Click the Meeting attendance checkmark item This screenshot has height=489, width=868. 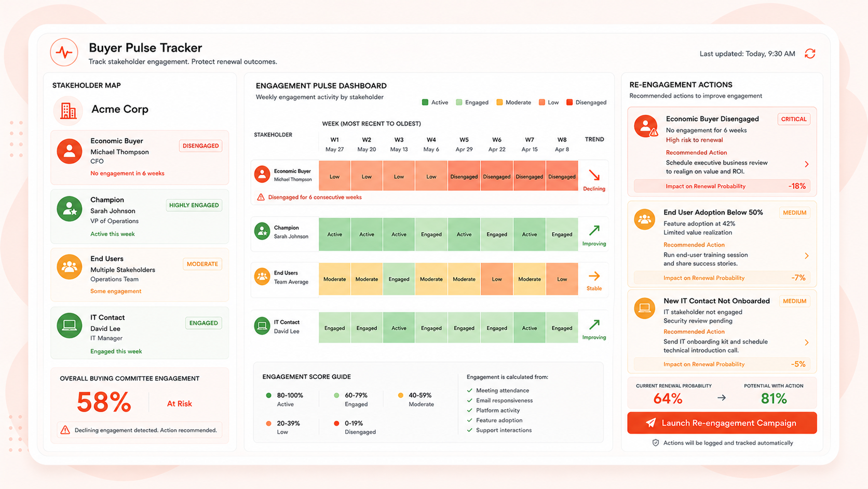tap(498, 391)
